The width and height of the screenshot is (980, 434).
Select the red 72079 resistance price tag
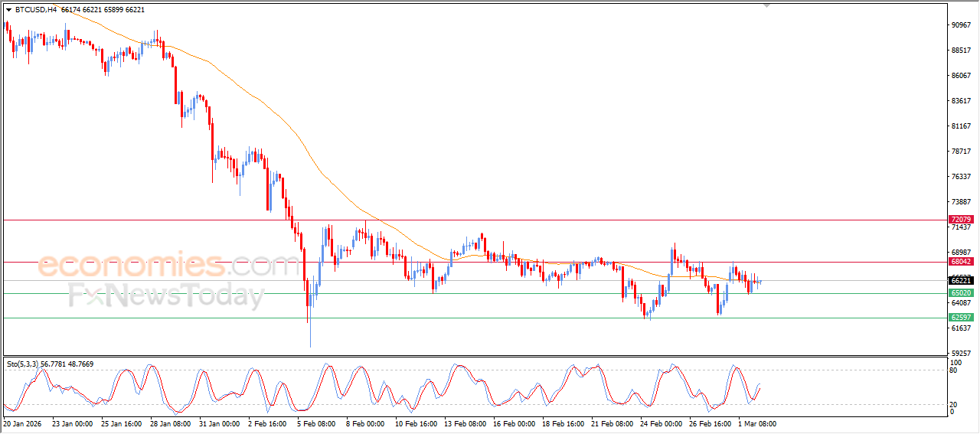point(961,220)
